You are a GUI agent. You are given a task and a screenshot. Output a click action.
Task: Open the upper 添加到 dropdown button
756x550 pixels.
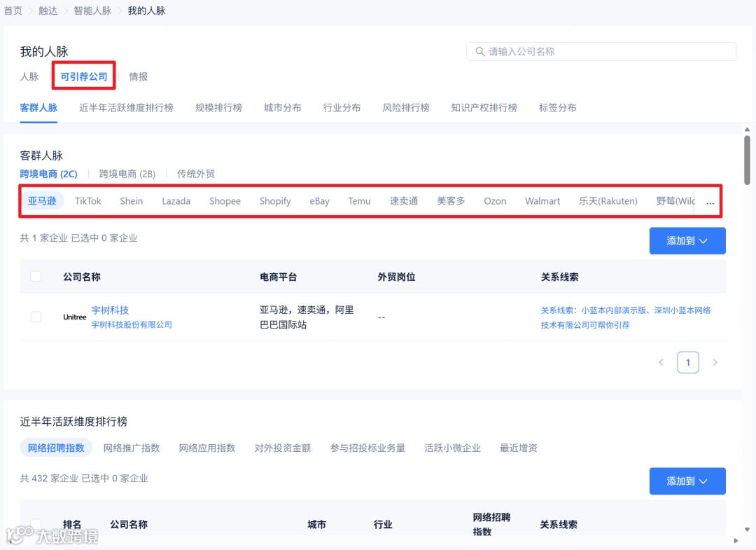pyautogui.click(x=687, y=241)
